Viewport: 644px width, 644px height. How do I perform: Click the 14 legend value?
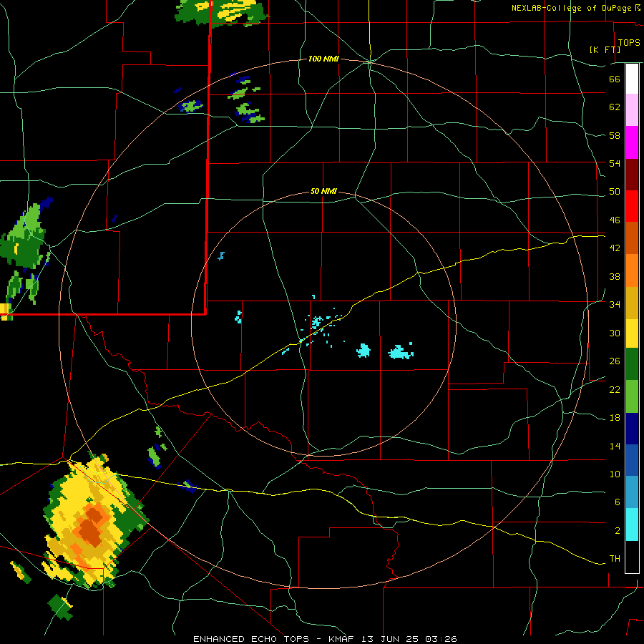tap(615, 446)
